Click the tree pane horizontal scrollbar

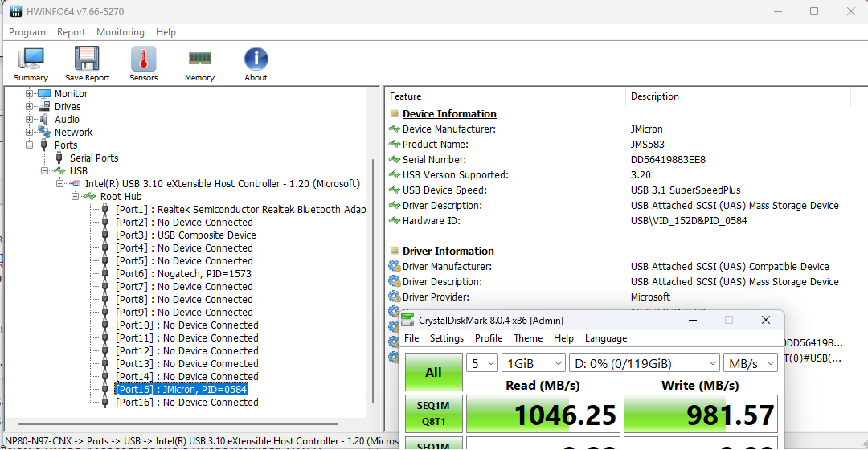click(x=178, y=424)
